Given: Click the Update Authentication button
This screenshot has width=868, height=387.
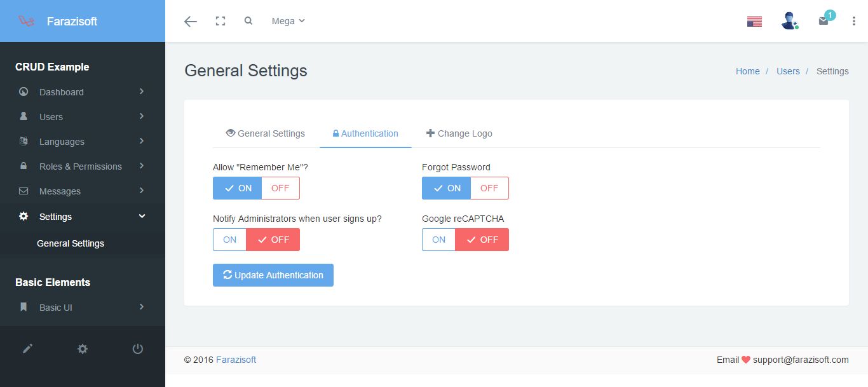Looking at the screenshot, I should 273,275.
